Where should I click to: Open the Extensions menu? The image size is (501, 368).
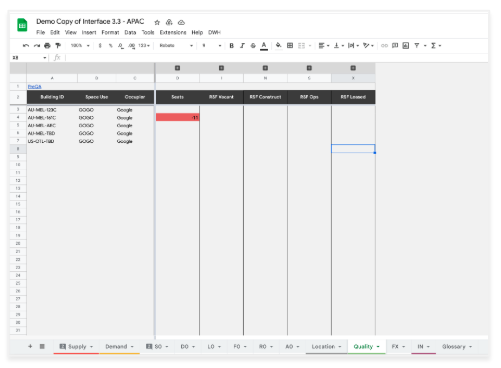click(x=173, y=32)
